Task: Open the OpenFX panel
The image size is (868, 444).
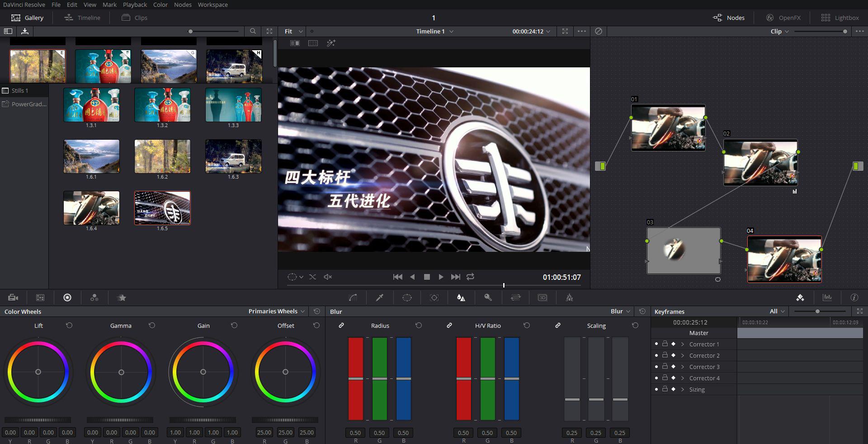Action: click(x=783, y=18)
